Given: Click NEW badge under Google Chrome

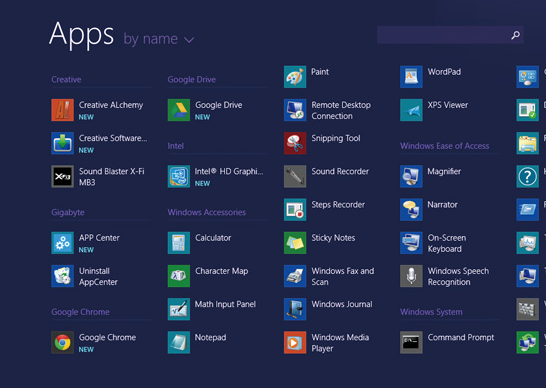Looking at the screenshot, I should coord(86,350).
